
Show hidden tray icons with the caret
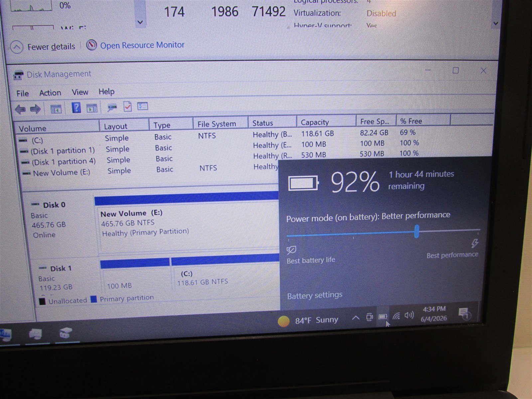point(355,318)
